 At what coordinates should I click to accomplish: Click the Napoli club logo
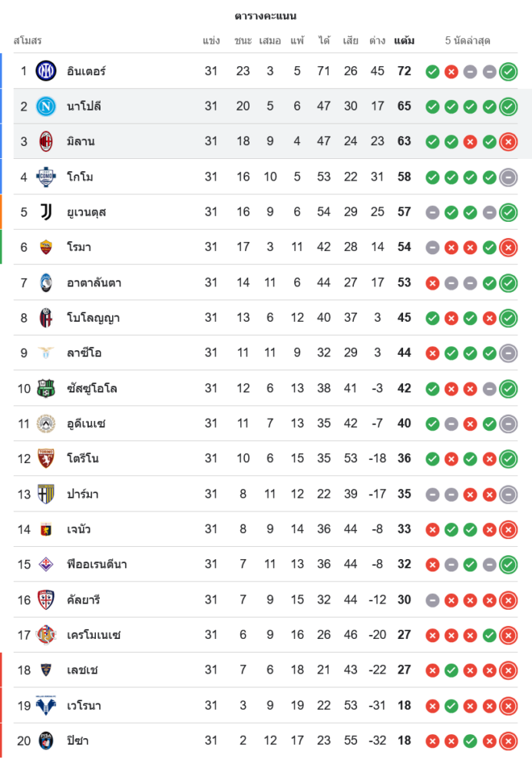46,107
